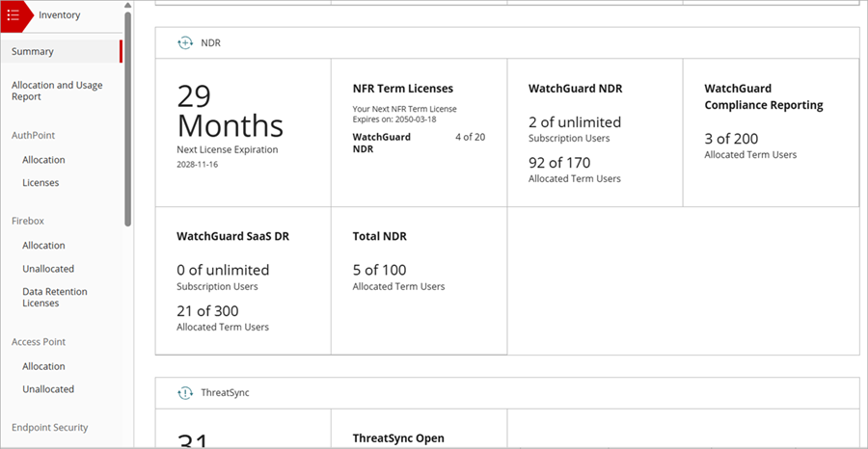Click the WatchGuard NDR label in the NFR Term Licenses card
This screenshot has height=449, width=868.
click(x=381, y=143)
